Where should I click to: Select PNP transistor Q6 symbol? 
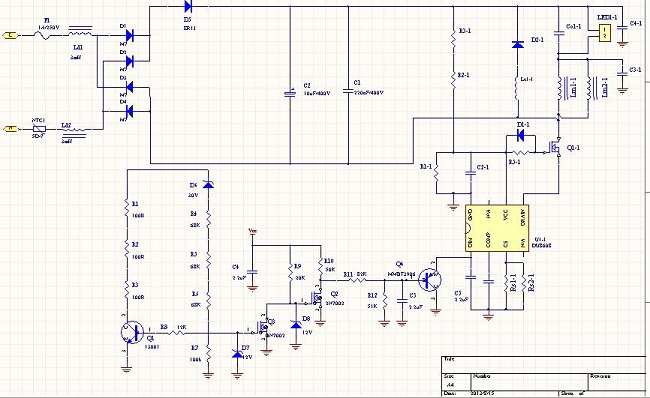tap(429, 280)
